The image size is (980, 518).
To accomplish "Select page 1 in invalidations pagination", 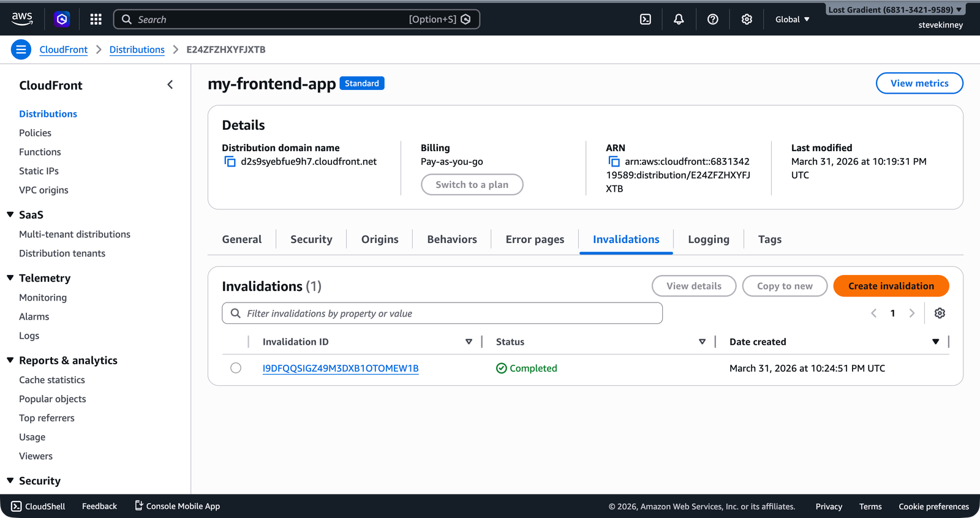I will [892, 313].
